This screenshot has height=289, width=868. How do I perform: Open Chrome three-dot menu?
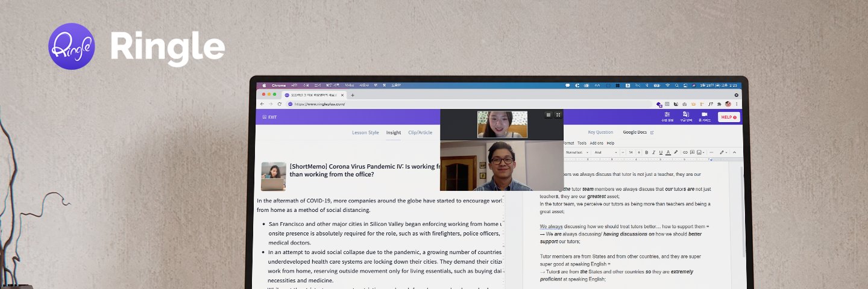pyautogui.click(x=737, y=104)
